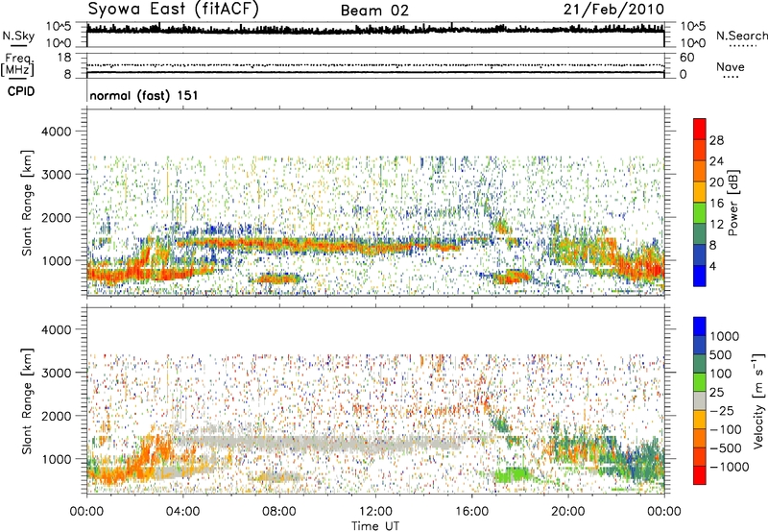Click the 'Time UT' x-axis label
Image resolution: width=768 pixels, height=532 pixels.
(375, 526)
